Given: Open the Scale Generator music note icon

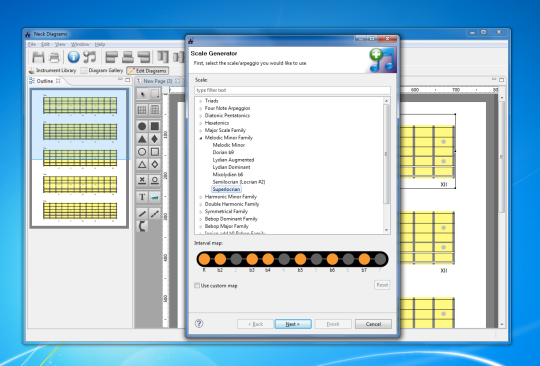Looking at the screenshot, I should [x=90, y=57].
